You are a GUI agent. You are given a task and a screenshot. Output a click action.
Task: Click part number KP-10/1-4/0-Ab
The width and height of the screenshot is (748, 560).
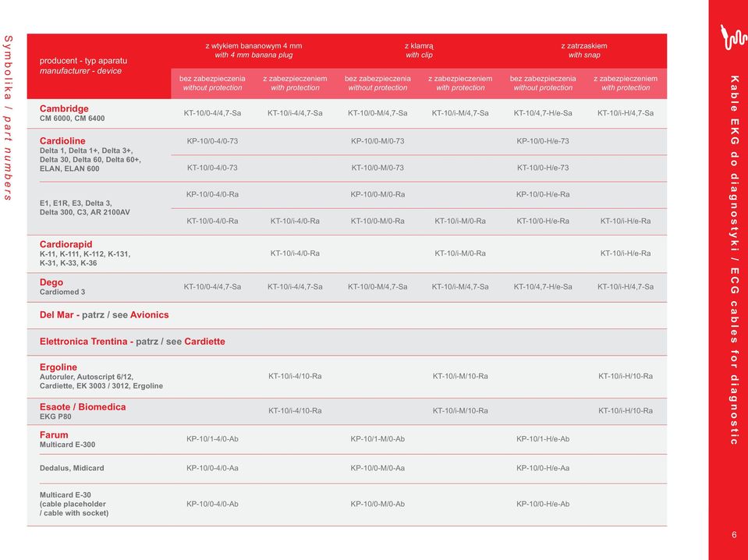tap(212, 439)
